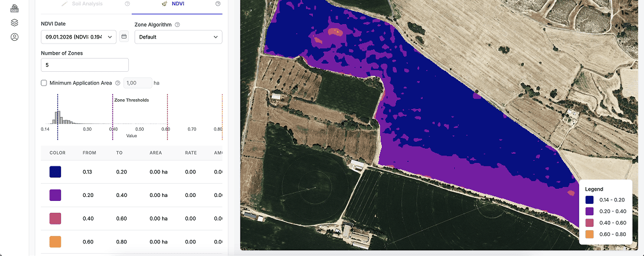Viewport: 644px width, 256px height.
Task: Click the minimum area hectare value field
Action: pos(137,83)
